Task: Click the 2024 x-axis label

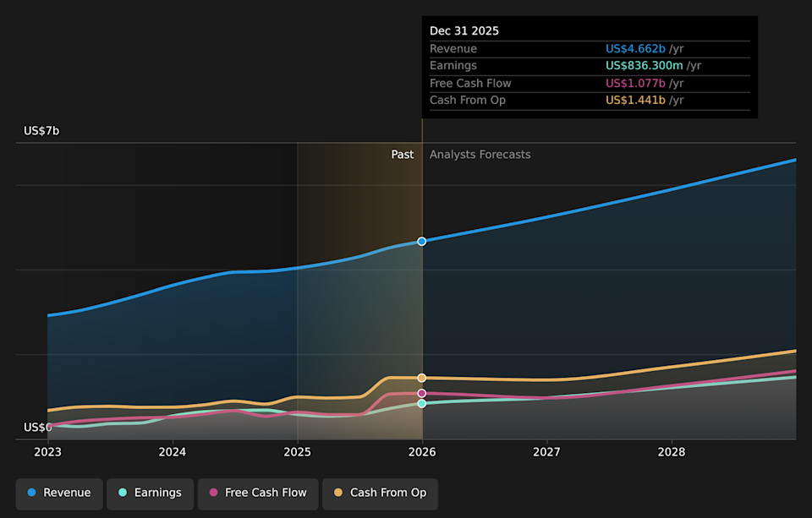Action: click(x=173, y=452)
